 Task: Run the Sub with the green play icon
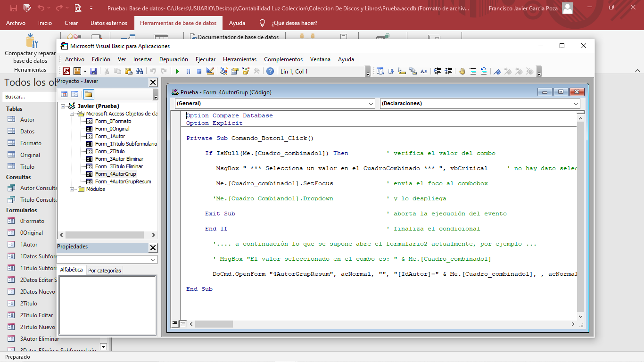(x=177, y=71)
